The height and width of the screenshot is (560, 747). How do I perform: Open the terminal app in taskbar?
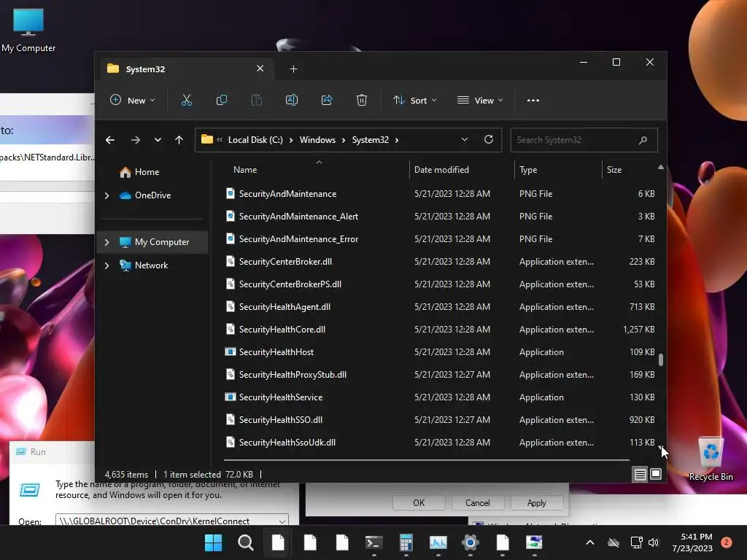click(374, 542)
